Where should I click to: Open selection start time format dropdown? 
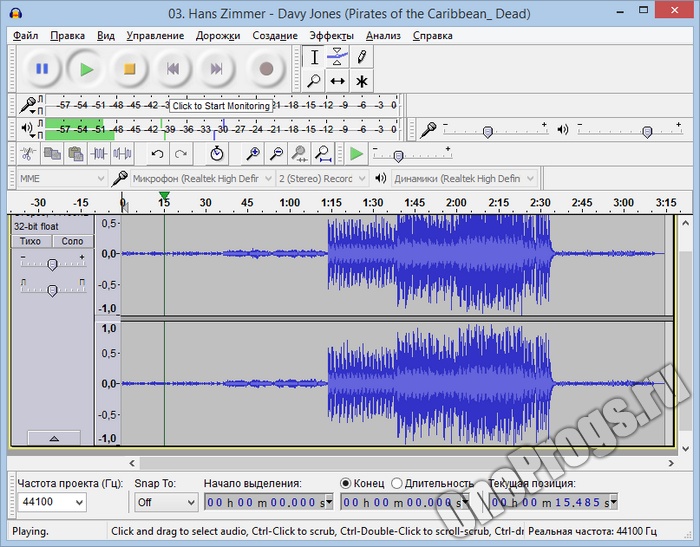[x=329, y=502]
